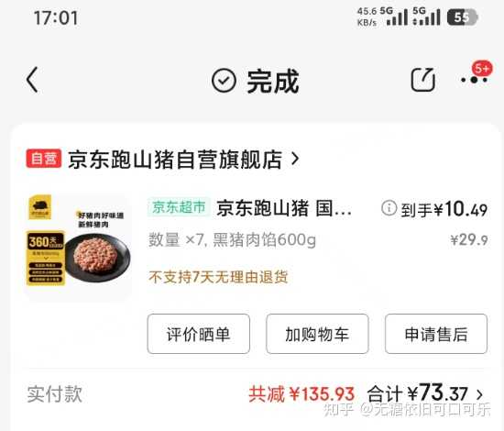Image resolution: width=504 pixels, height=431 pixels.
Task: Tap the completed checkmark status icon
Action: 224,81
